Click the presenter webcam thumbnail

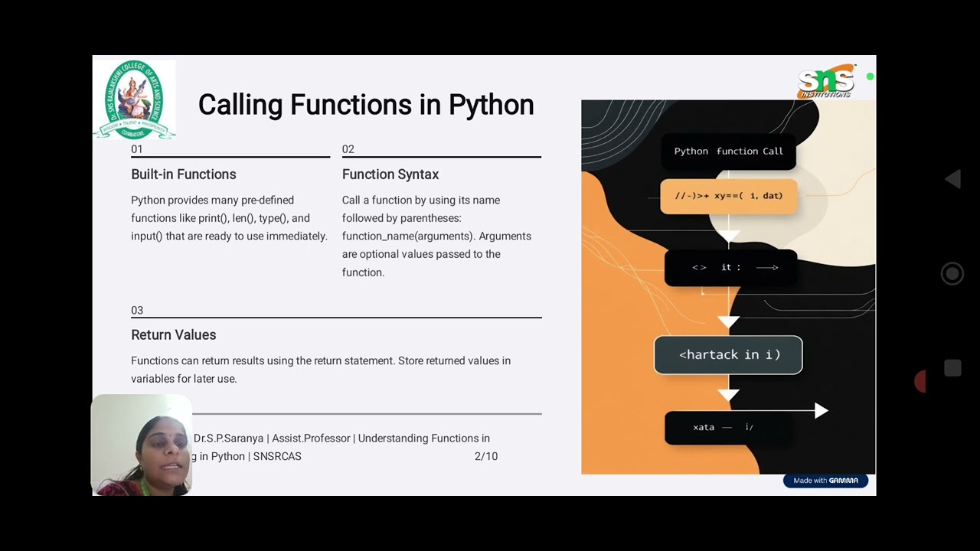click(x=141, y=445)
